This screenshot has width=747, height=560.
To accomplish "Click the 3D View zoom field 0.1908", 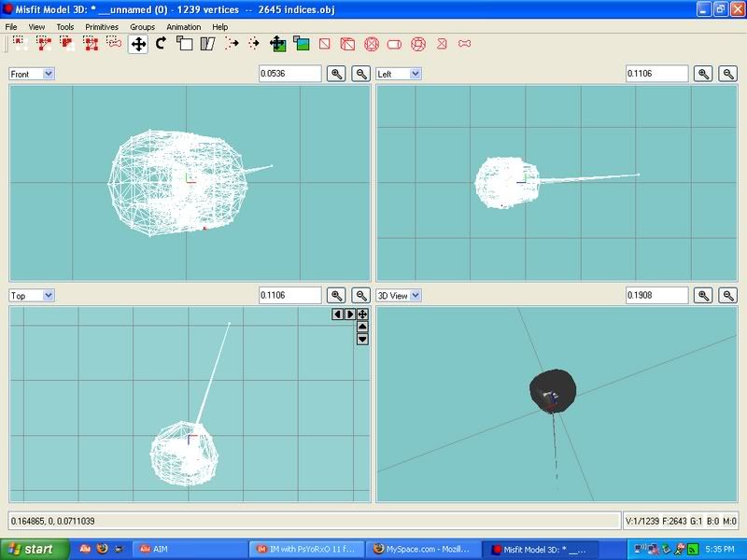I will [657, 295].
